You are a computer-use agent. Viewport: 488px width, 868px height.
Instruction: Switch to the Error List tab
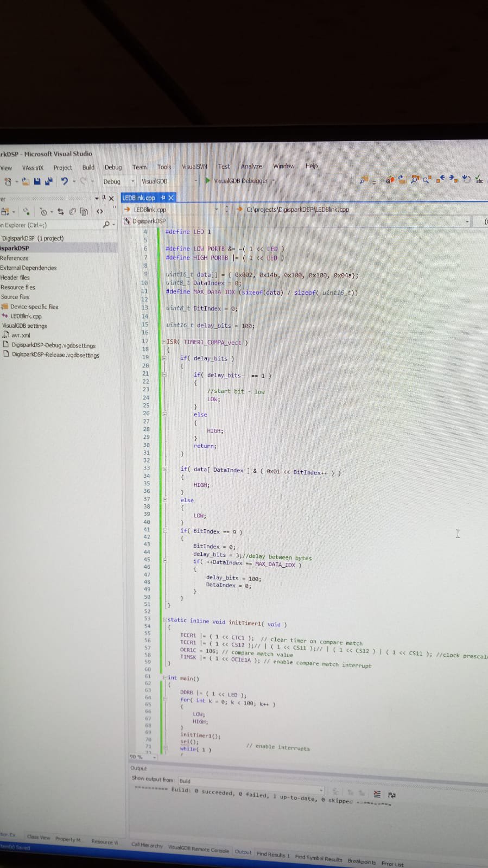pyautogui.click(x=392, y=864)
